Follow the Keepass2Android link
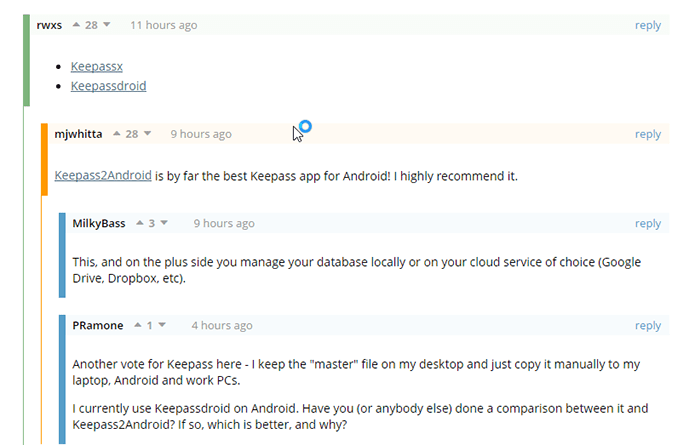695x445 pixels. [x=103, y=176]
